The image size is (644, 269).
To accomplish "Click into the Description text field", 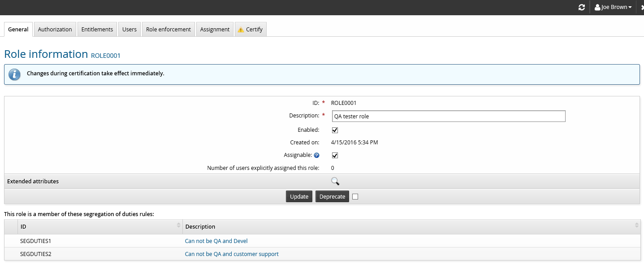I will [x=448, y=117].
